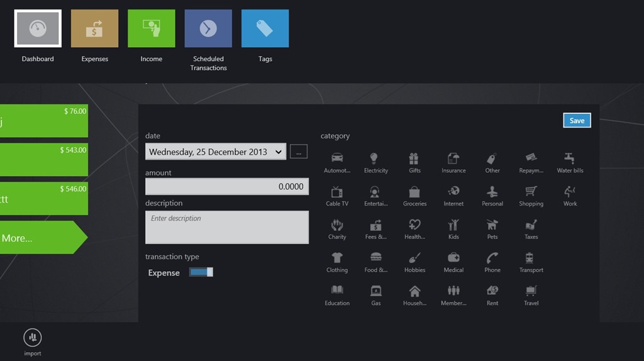This screenshot has width=644, height=361.
Task: Click the Enter description text box
Action: [x=226, y=227]
